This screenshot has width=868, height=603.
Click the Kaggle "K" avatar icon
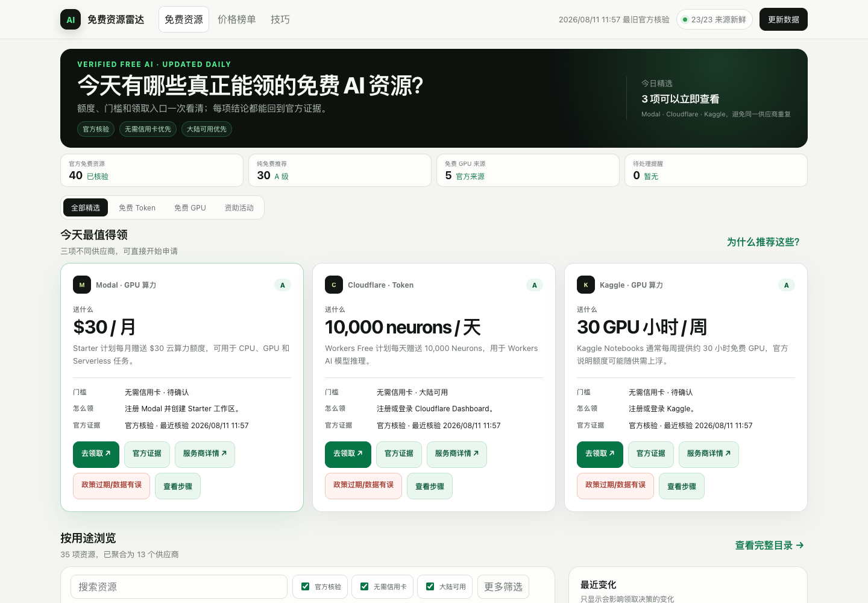pyautogui.click(x=586, y=285)
